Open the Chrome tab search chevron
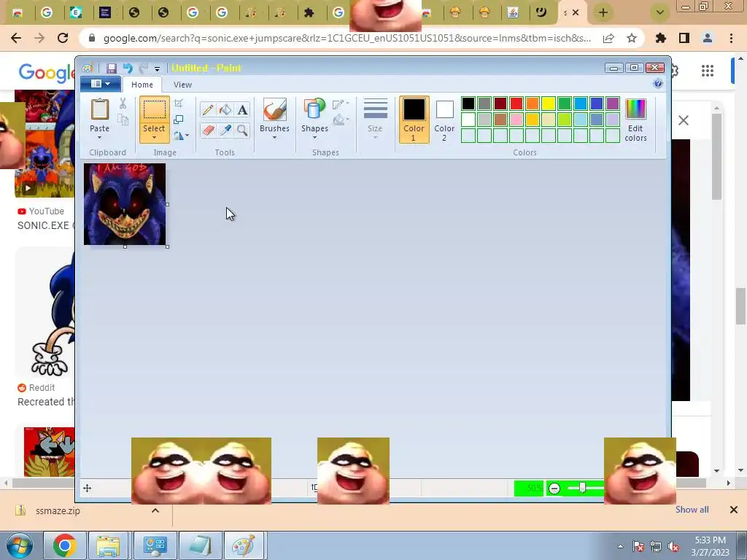 (x=659, y=13)
